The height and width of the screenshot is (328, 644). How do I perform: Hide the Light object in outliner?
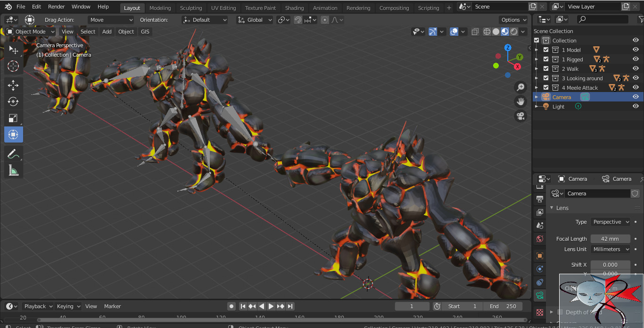[636, 107]
